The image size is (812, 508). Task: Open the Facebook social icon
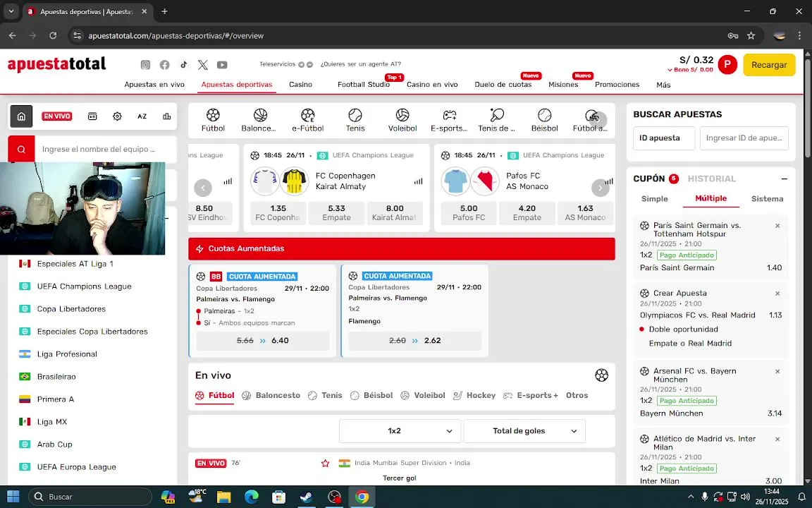coord(165,65)
